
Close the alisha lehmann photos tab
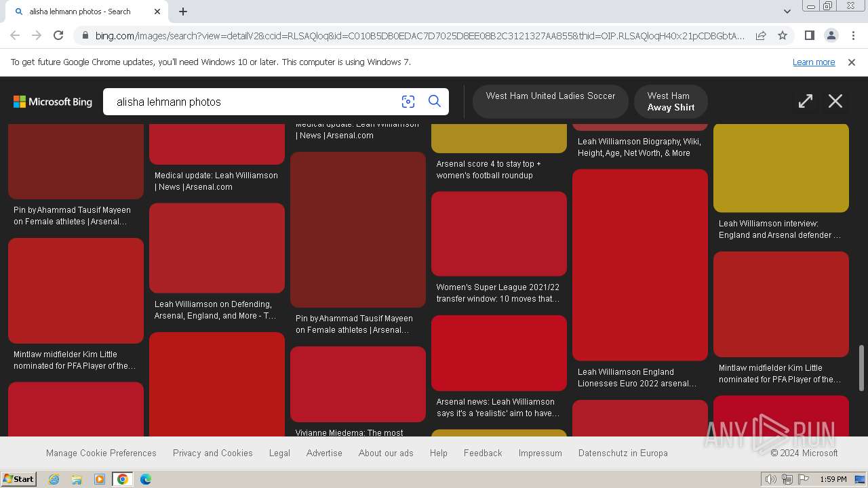(x=157, y=12)
